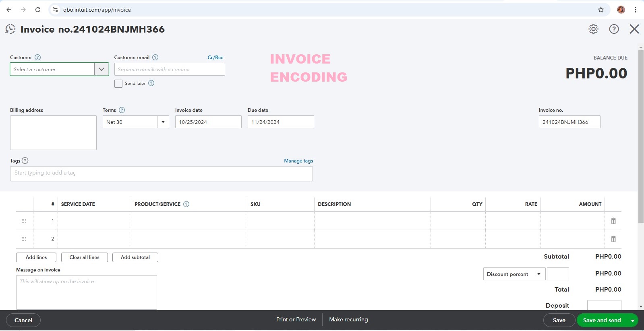The width and height of the screenshot is (644, 331).
Task: Open the Discount percent dropdown
Action: coord(514,274)
